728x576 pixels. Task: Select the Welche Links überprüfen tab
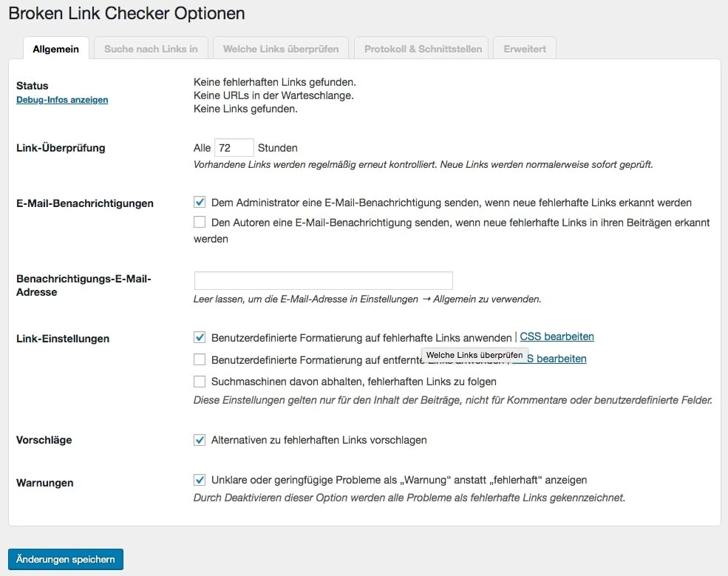pyautogui.click(x=281, y=49)
